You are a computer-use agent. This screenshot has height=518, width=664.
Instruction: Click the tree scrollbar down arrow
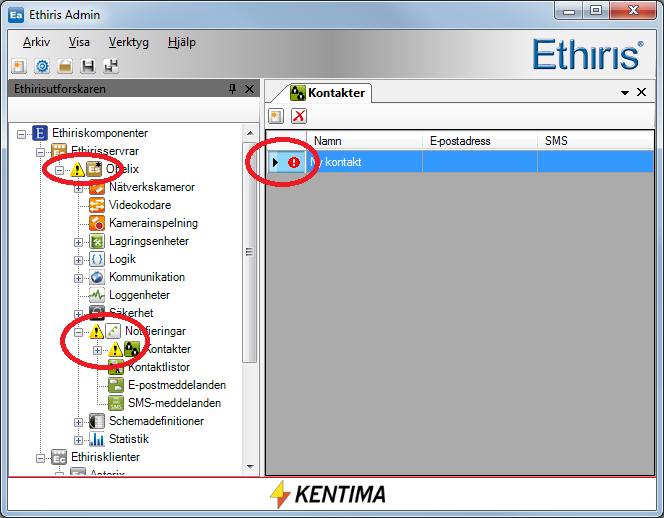[x=250, y=467]
